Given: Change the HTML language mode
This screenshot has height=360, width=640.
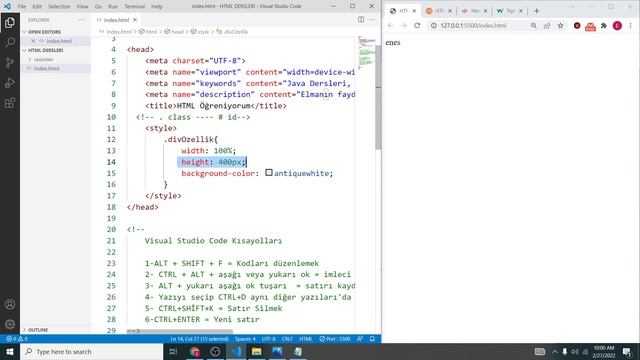Looking at the screenshot, I should 306,339.
